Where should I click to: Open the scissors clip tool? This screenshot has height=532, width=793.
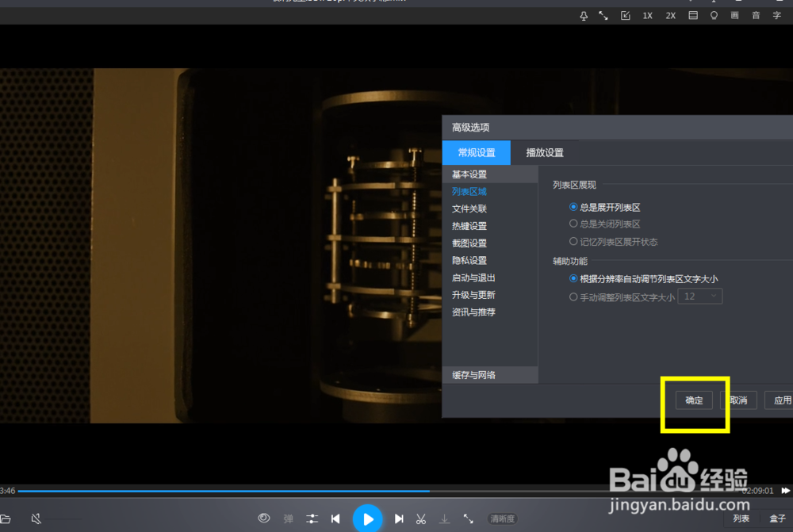point(421,519)
